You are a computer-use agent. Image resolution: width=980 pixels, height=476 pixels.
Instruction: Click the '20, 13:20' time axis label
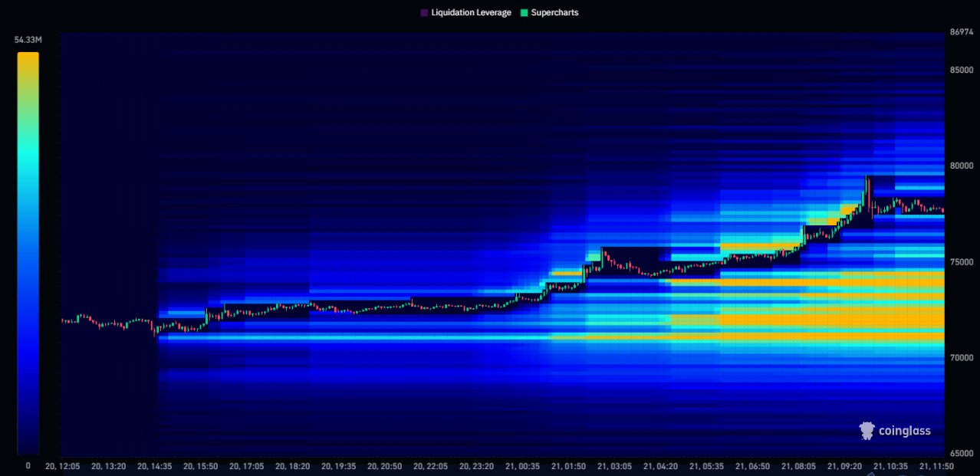pos(108,465)
